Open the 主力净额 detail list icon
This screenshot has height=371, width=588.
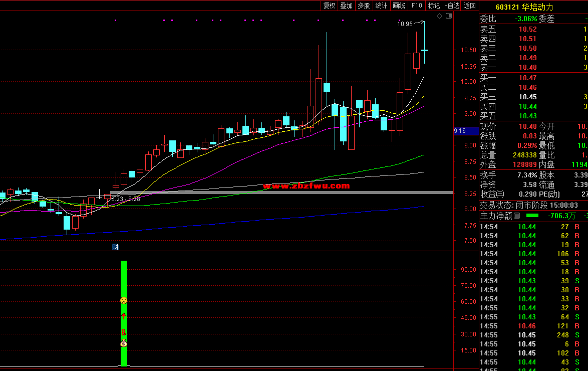(x=517, y=216)
